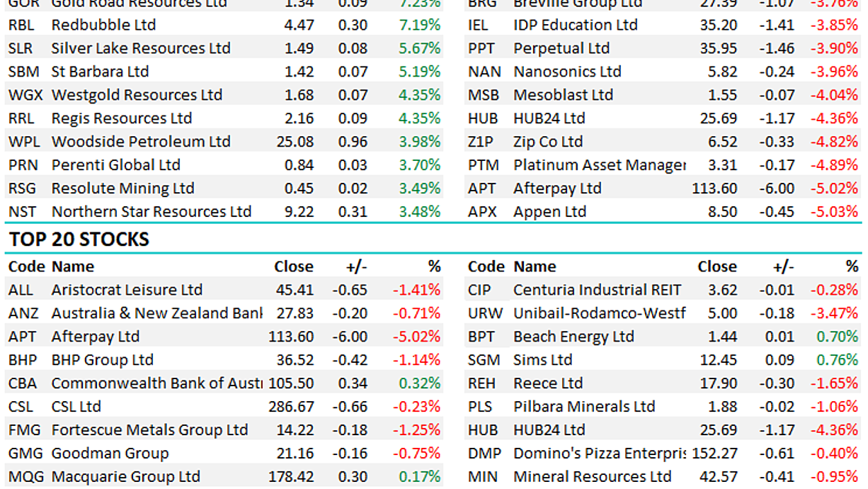Click the 5.67% gain for Silver Lake
Viewport: 868px width, 489px height.
[x=419, y=48]
